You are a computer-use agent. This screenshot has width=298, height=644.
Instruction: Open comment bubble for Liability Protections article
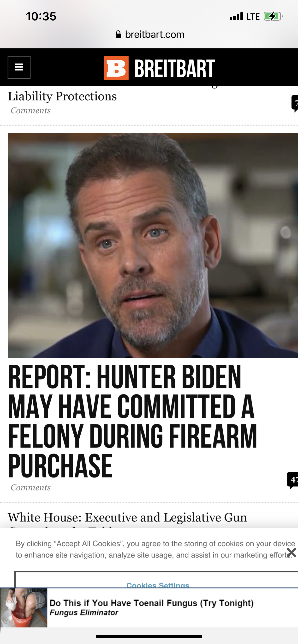(295, 103)
